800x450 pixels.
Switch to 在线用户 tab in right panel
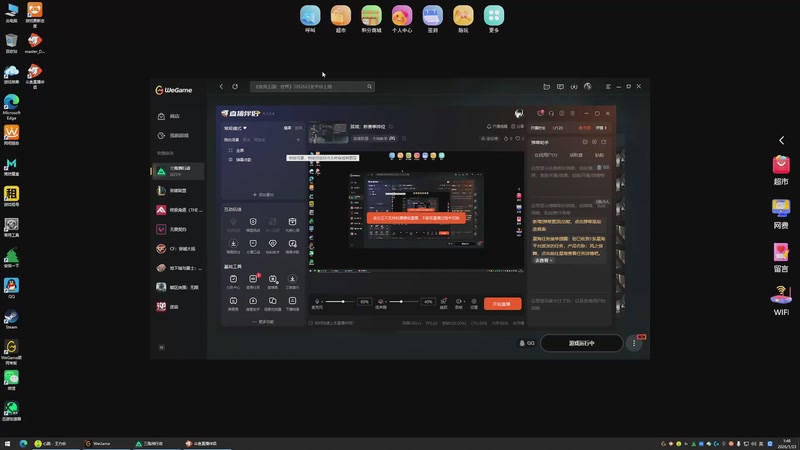(546, 155)
